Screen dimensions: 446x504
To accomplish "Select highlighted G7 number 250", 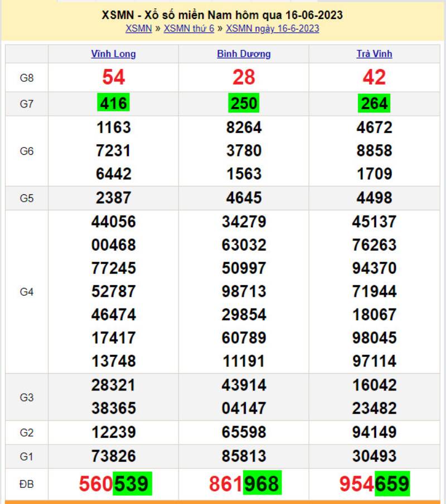I will coord(244,104).
